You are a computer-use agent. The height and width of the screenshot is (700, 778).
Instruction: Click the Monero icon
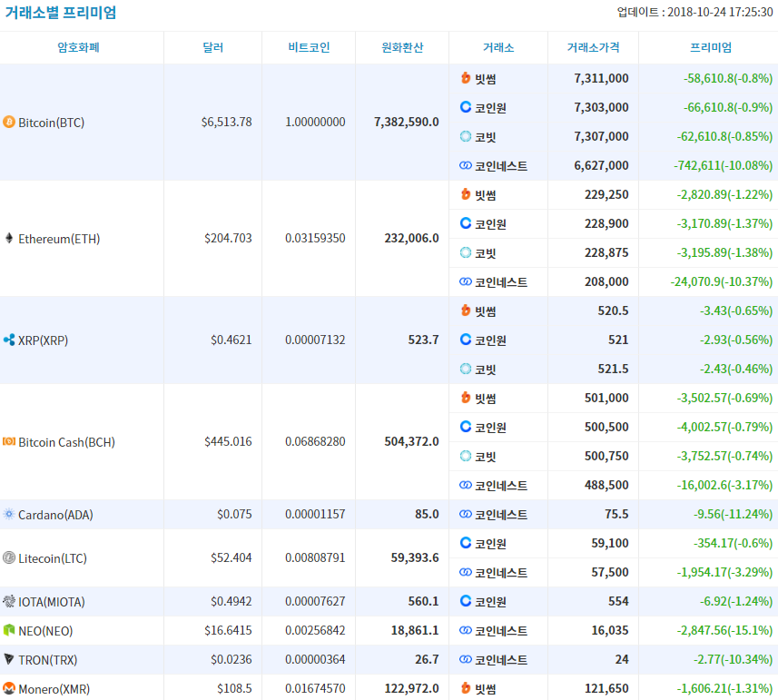[x=9, y=688]
